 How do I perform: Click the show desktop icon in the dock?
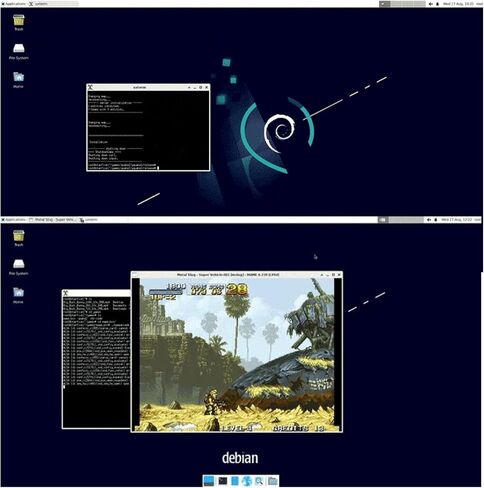click(x=209, y=481)
